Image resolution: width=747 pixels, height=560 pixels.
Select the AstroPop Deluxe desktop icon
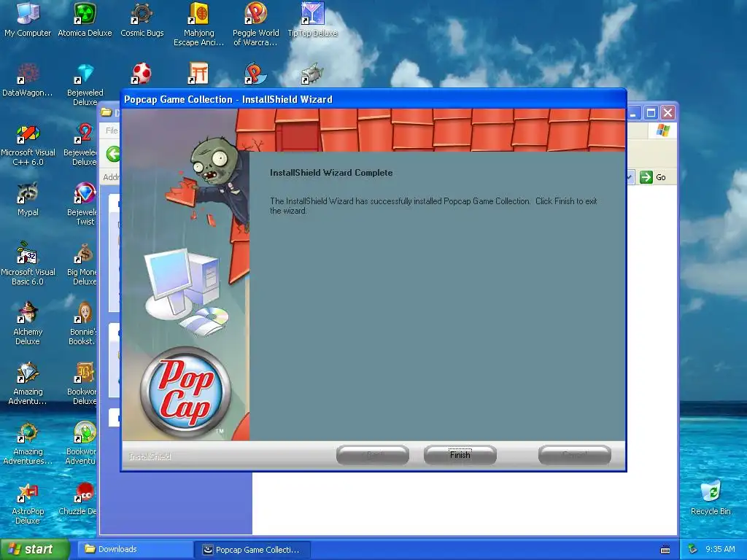tap(28, 503)
